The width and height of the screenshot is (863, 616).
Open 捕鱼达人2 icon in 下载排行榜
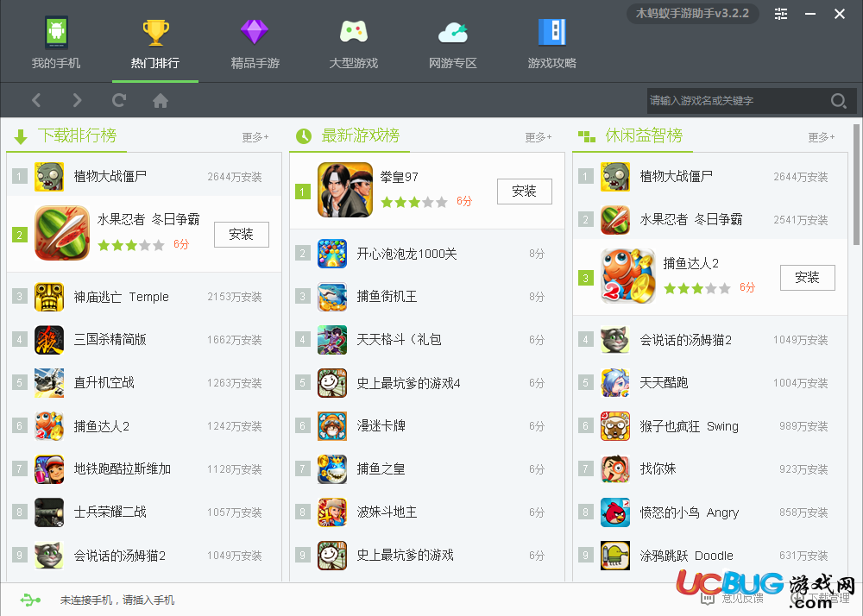(x=49, y=425)
